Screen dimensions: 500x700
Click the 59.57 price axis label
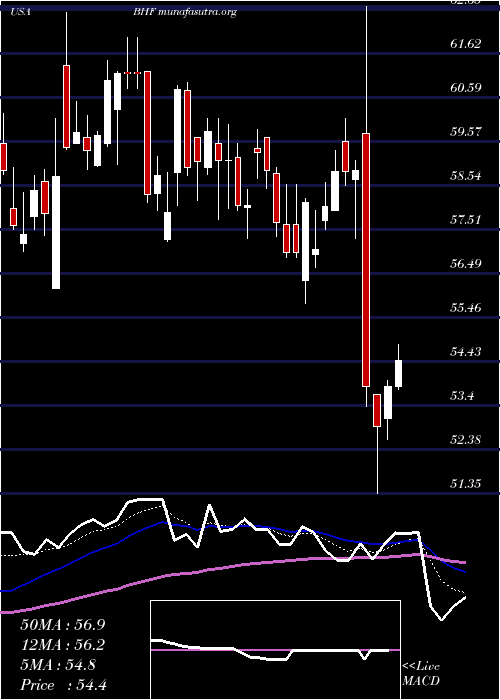pyautogui.click(x=466, y=132)
